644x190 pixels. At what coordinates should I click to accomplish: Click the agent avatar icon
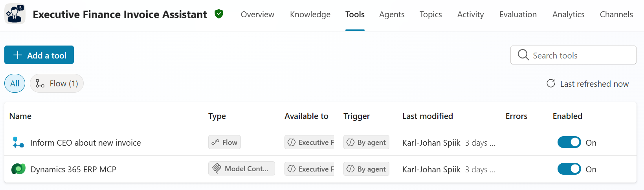[x=15, y=14]
